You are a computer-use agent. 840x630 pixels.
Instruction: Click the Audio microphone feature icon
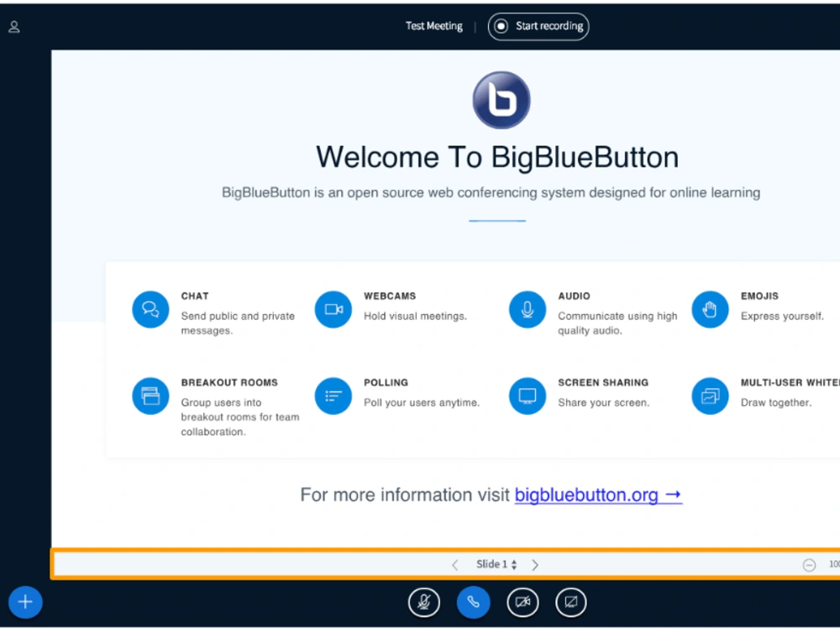[528, 309]
